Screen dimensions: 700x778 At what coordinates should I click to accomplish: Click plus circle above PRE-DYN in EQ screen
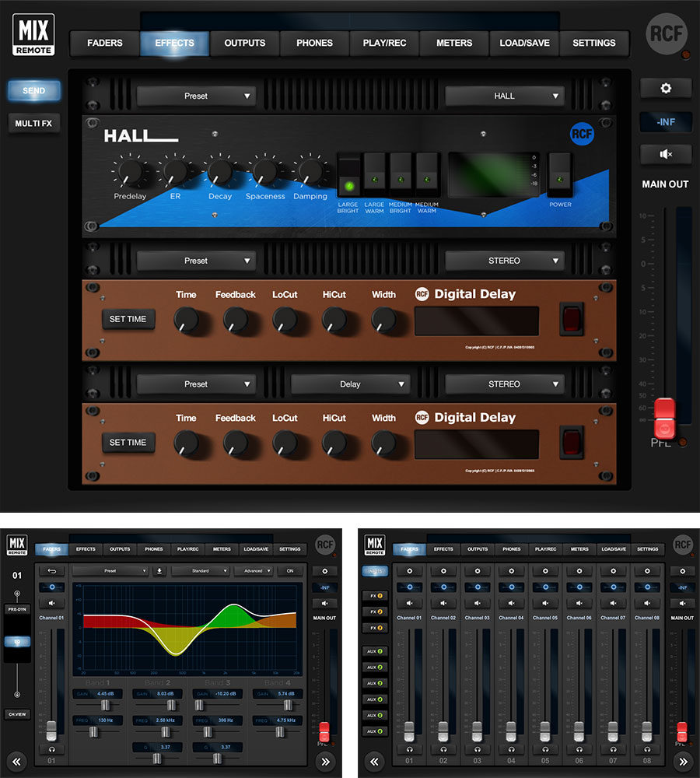pos(17,594)
